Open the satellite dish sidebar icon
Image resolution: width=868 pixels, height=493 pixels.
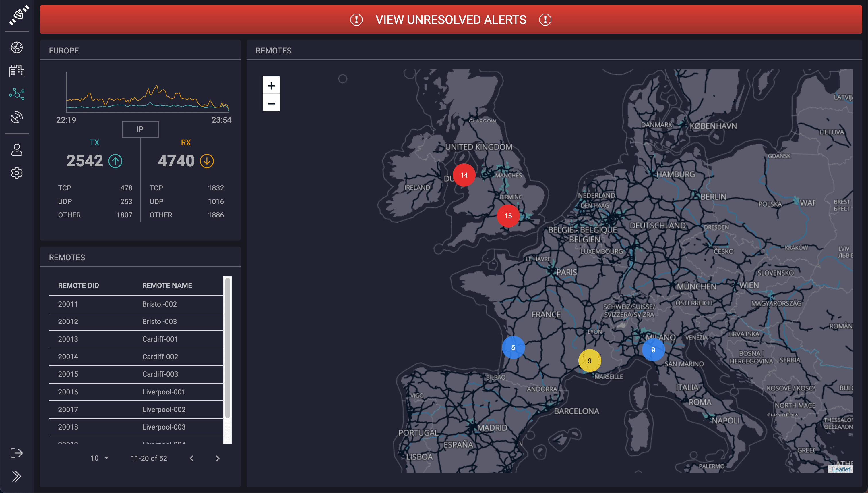[17, 117]
